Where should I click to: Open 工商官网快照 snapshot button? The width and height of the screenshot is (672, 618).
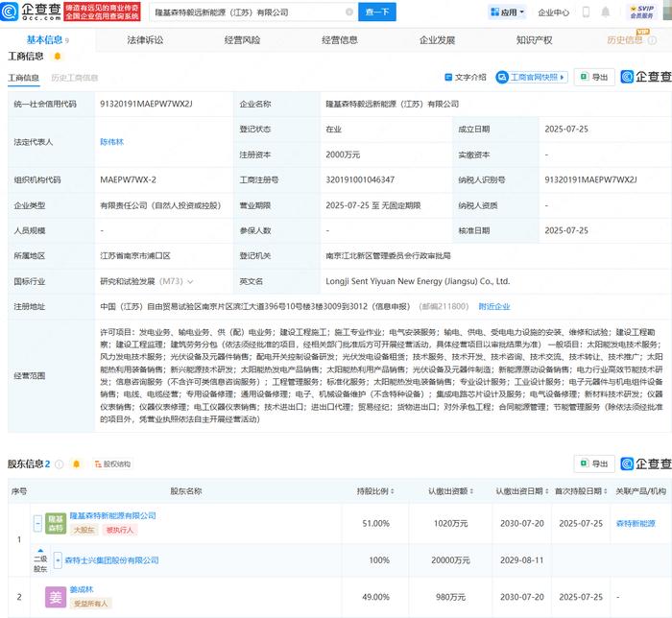tap(532, 77)
